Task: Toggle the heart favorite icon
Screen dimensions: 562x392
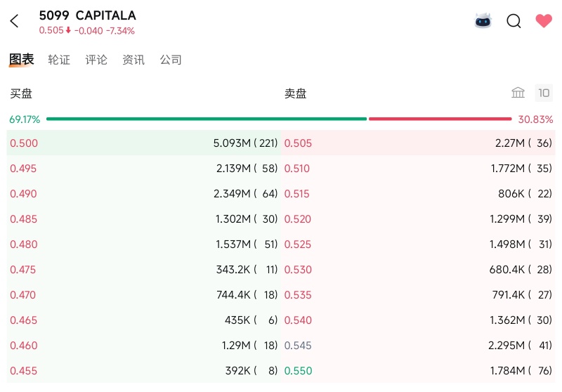Action: [544, 21]
